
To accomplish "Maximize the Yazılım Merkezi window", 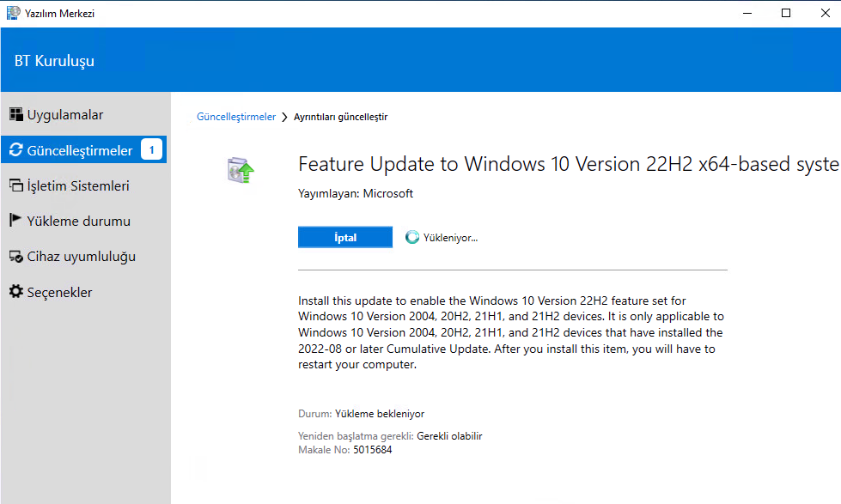I will (786, 14).
